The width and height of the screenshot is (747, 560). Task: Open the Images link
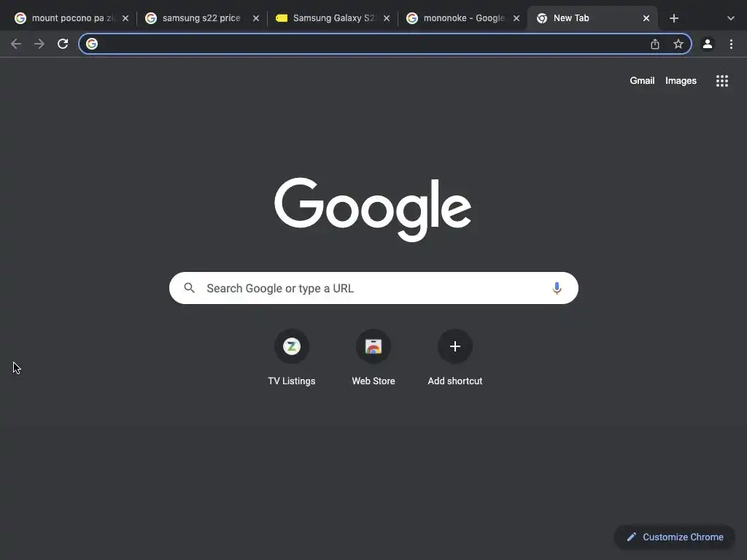tap(681, 81)
